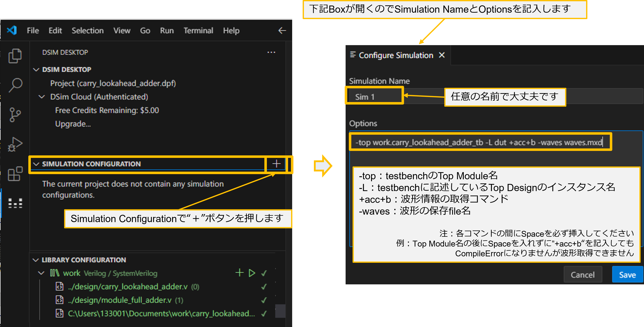Open the Explorer view in activity bar
Viewport: 644px width, 327px height.
15,56
